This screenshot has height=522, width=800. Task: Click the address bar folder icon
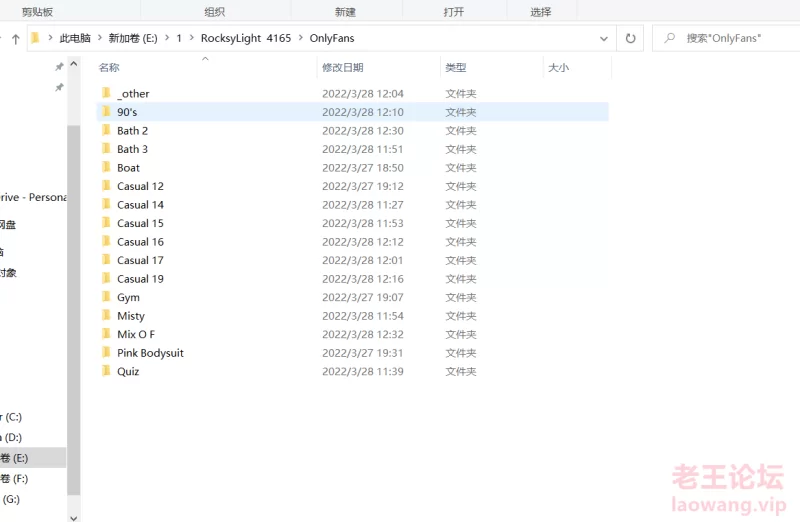(x=35, y=38)
